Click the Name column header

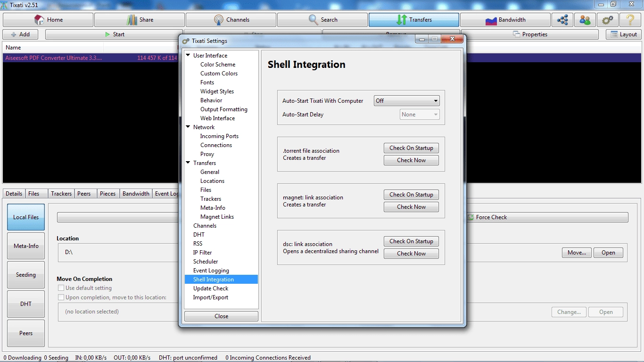tap(53, 48)
